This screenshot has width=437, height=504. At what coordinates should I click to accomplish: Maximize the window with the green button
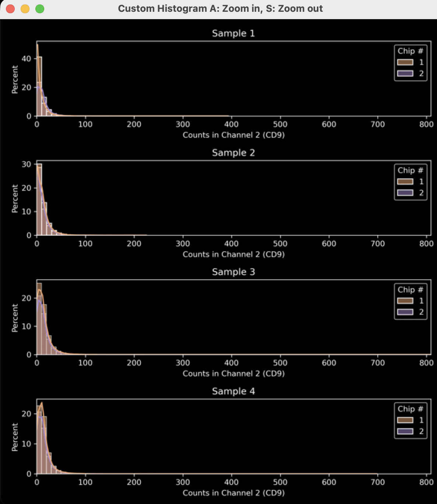pyautogui.click(x=40, y=9)
